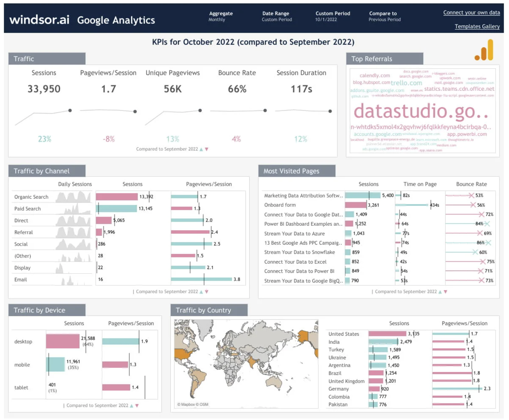509x420 pixels.
Task: Click India on the world map
Action: 252,362
